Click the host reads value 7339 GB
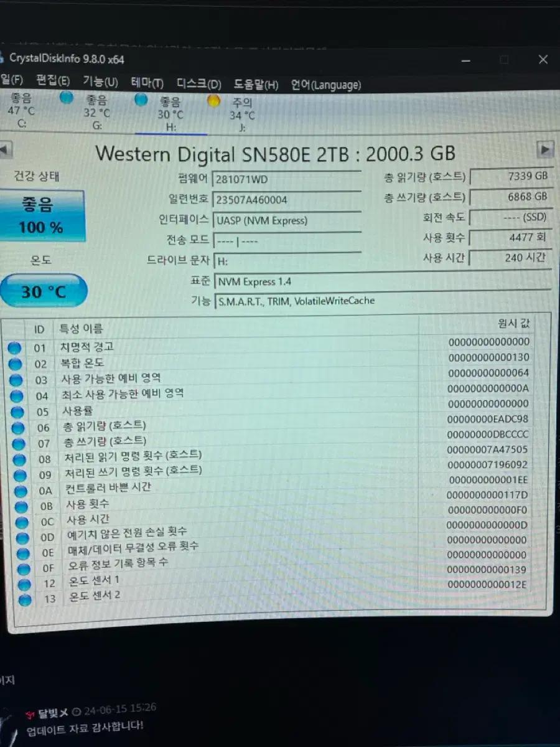The image size is (560, 747). 511,176
